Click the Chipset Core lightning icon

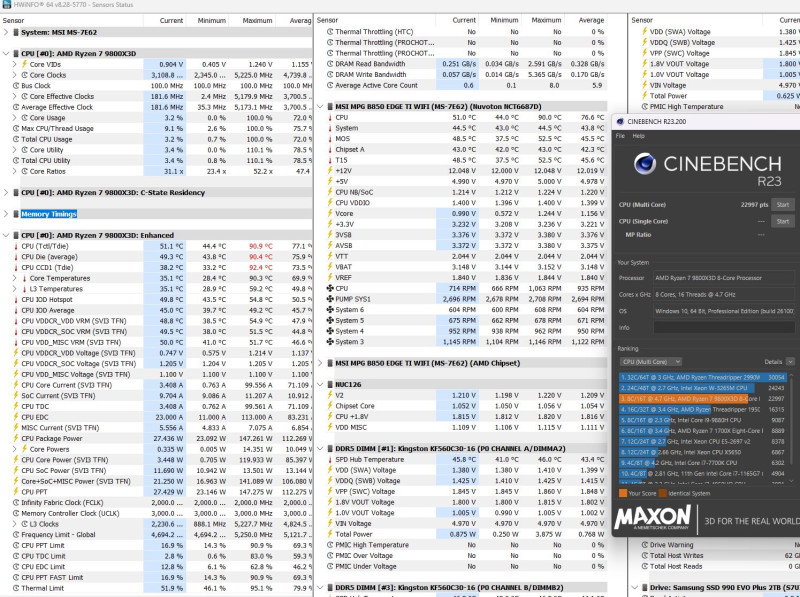pyautogui.click(x=330, y=406)
